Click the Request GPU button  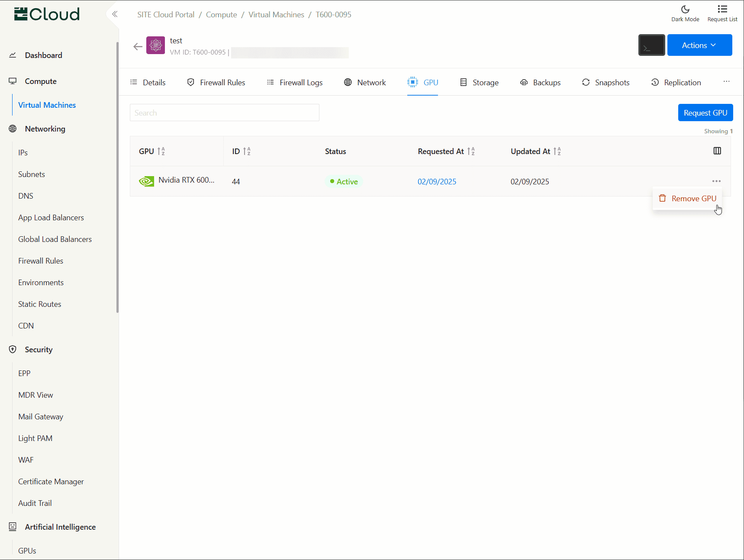(705, 113)
